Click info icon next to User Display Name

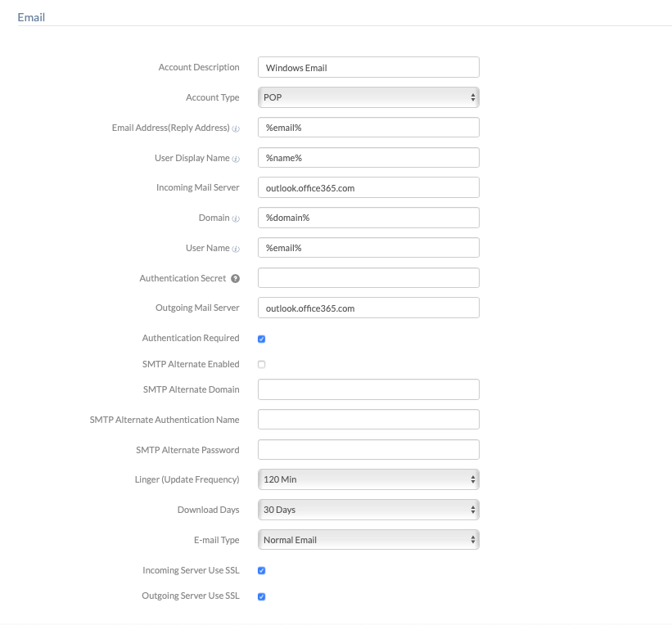pos(236,159)
